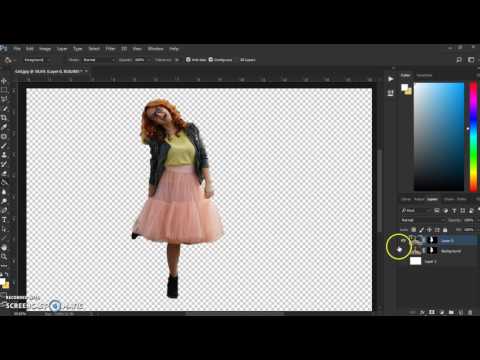This screenshot has height=360, width=480.
Task: Toggle the Contiguous checkbox
Action: tap(211, 60)
